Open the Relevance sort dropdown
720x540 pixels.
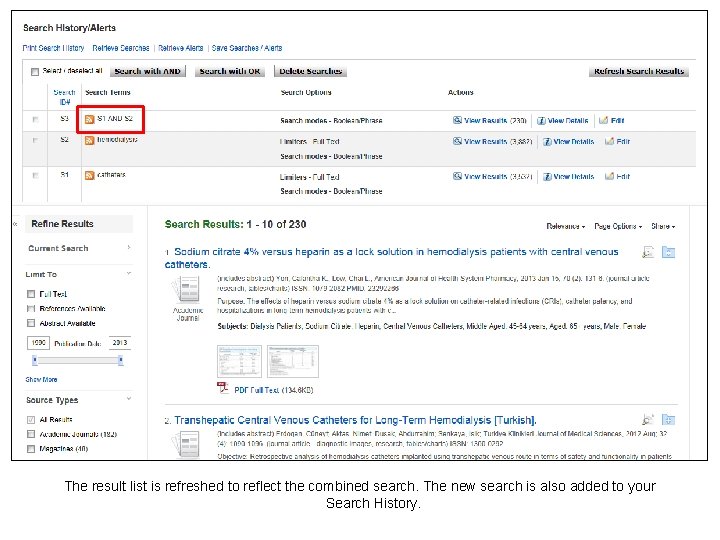(x=565, y=226)
